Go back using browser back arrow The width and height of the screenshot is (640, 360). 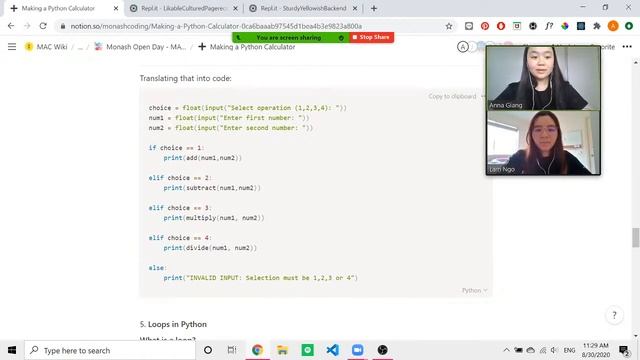11,26
